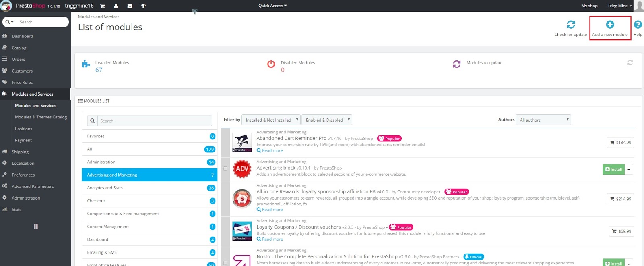Open Installed & Not Installed filter dropdown
The image size is (644, 266).
(271, 120)
